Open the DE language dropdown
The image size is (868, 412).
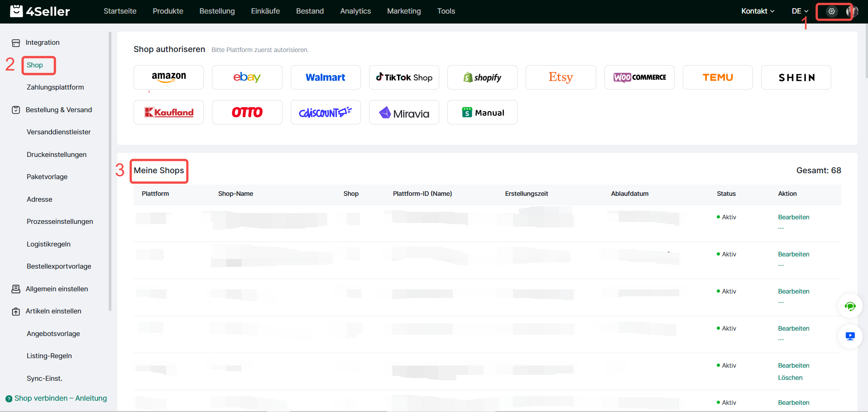800,11
